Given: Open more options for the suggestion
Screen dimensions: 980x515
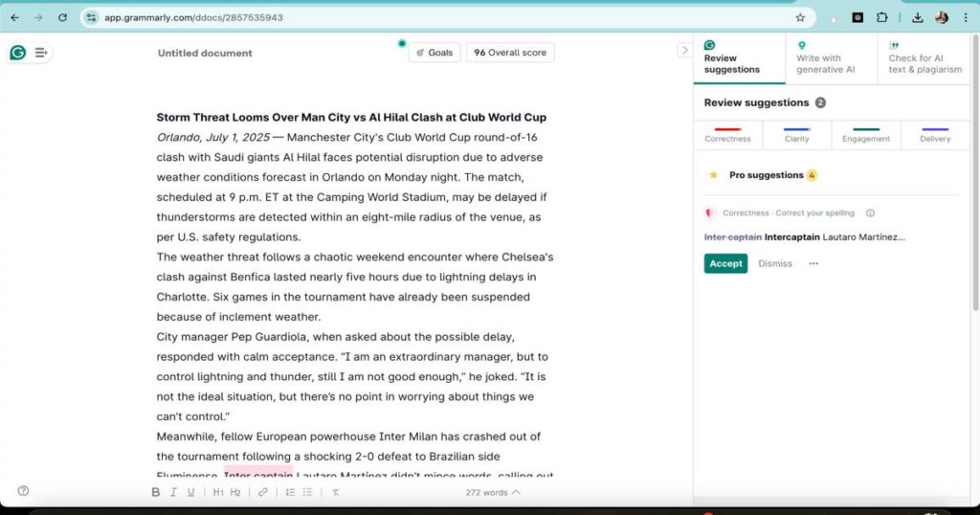Looking at the screenshot, I should point(813,264).
